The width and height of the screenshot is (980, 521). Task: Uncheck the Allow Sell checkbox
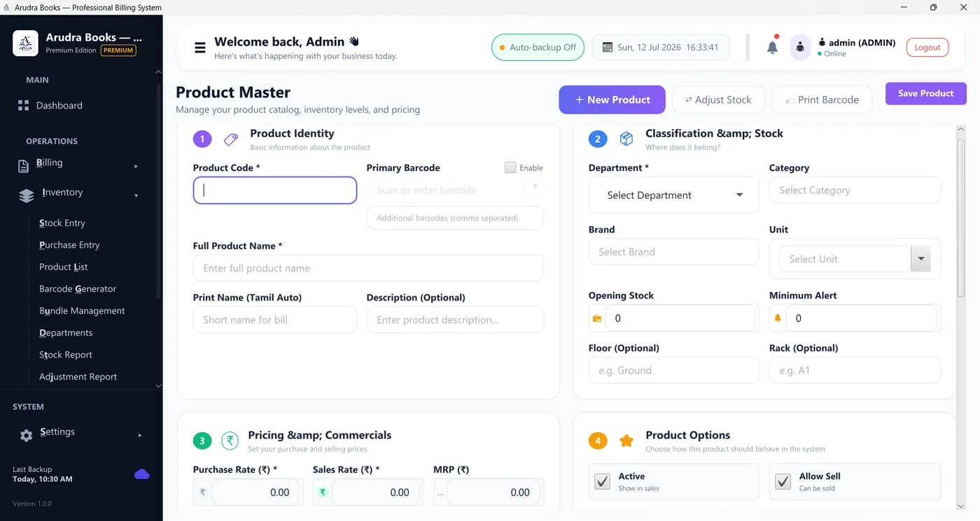coord(783,481)
